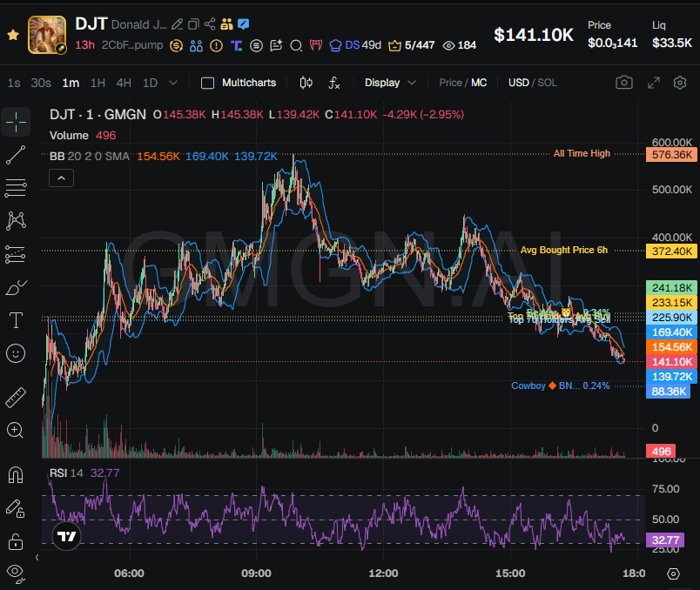Open the emoji icons tool
The height and width of the screenshot is (590, 700).
tap(16, 353)
